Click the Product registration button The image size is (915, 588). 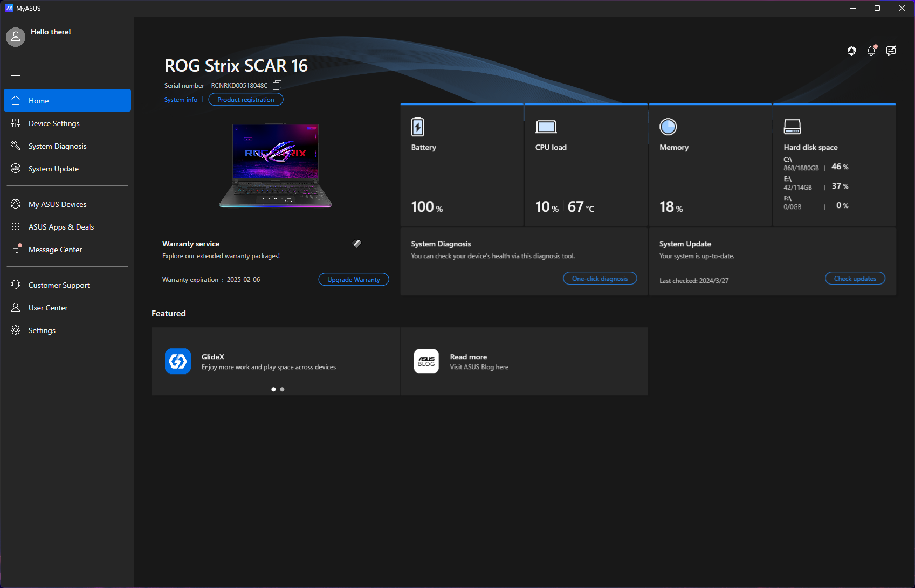click(246, 100)
